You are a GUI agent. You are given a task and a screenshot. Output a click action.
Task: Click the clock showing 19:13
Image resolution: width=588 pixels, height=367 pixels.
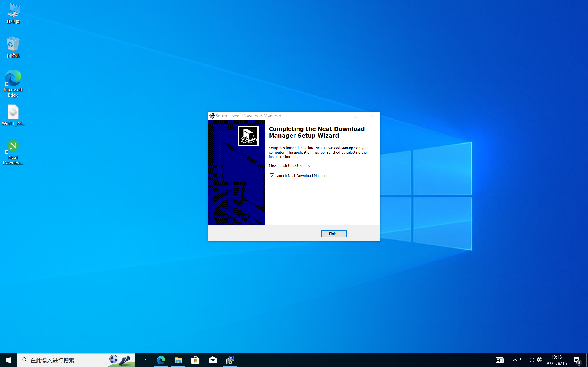[x=556, y=360]
